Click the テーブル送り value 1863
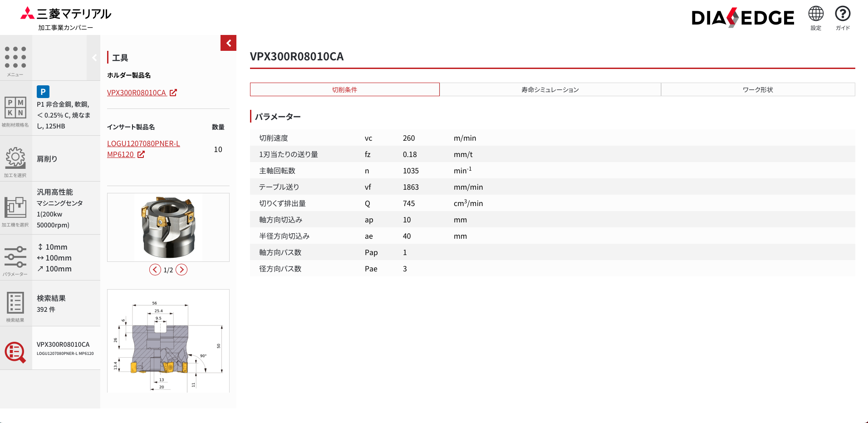 (x=411, y=187)
